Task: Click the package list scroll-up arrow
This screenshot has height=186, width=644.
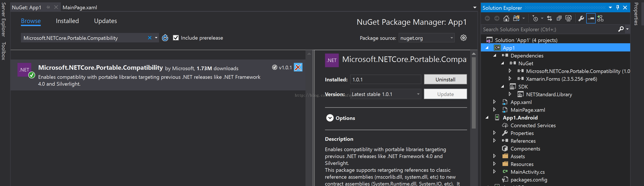Action: click(x=309, y=54)
